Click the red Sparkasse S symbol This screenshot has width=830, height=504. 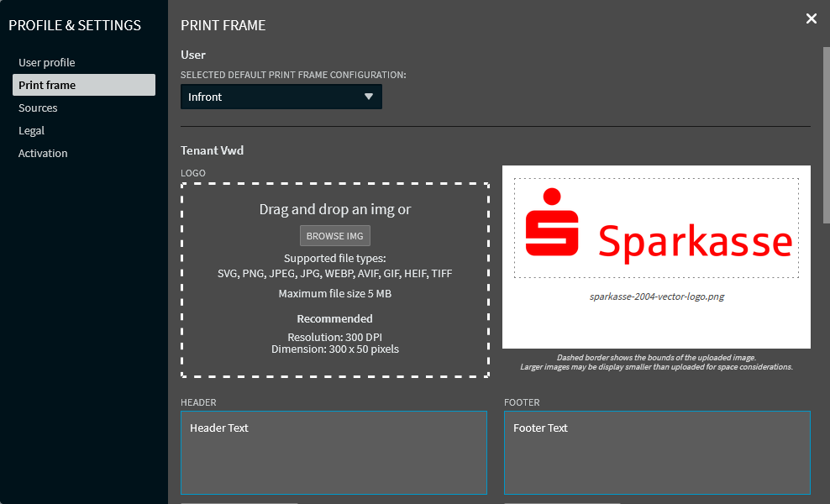pos(552,223)
